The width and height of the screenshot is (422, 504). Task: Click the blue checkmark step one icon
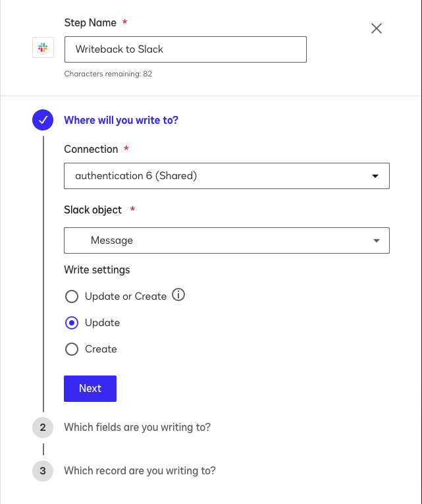click(x=43, y=120)
